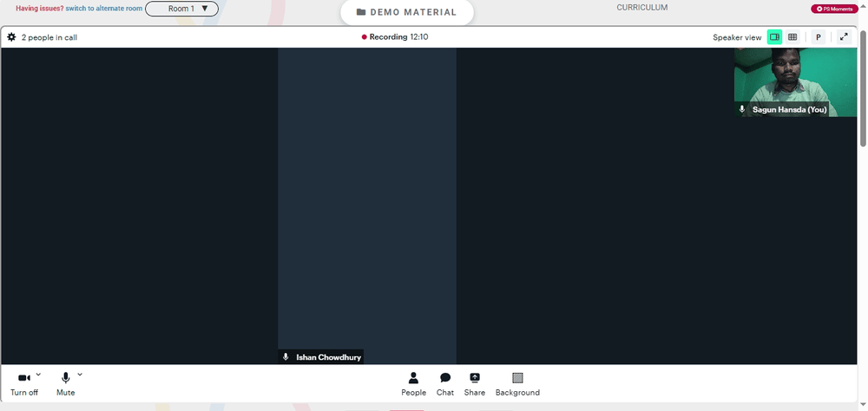
Task: Open the Curriculum tab
Action: (x=642, y=8)
